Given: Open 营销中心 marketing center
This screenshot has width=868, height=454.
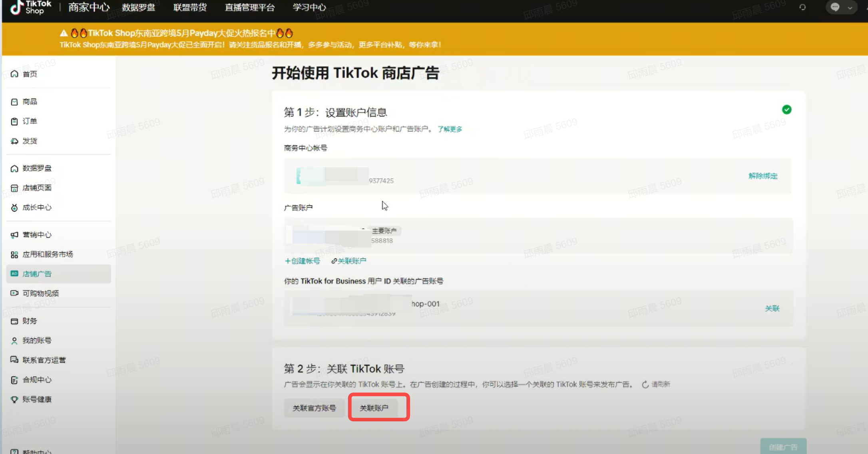Looking at the screenshot, I should (x=37, y=235).
